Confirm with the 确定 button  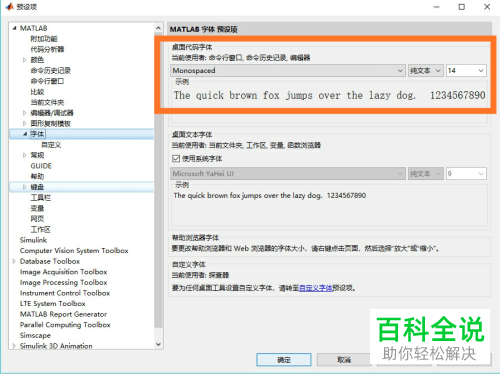click(284, 360)
